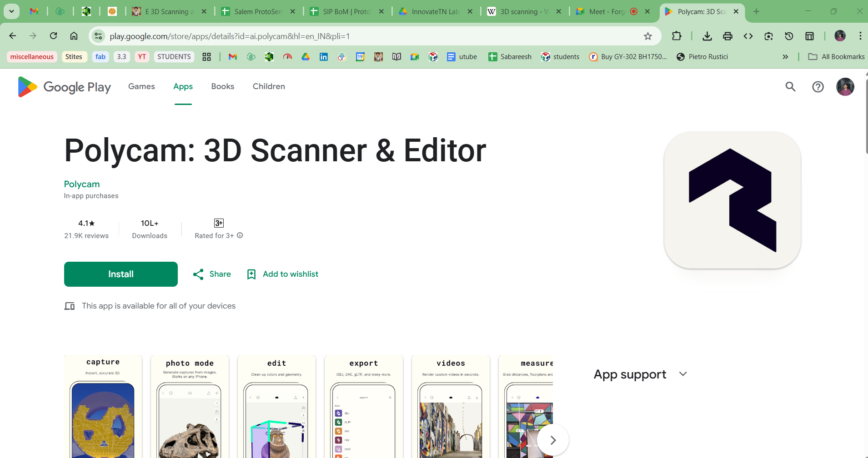868x458 pixels.
Task: Open search on Google Play
Action: (790, 86)
